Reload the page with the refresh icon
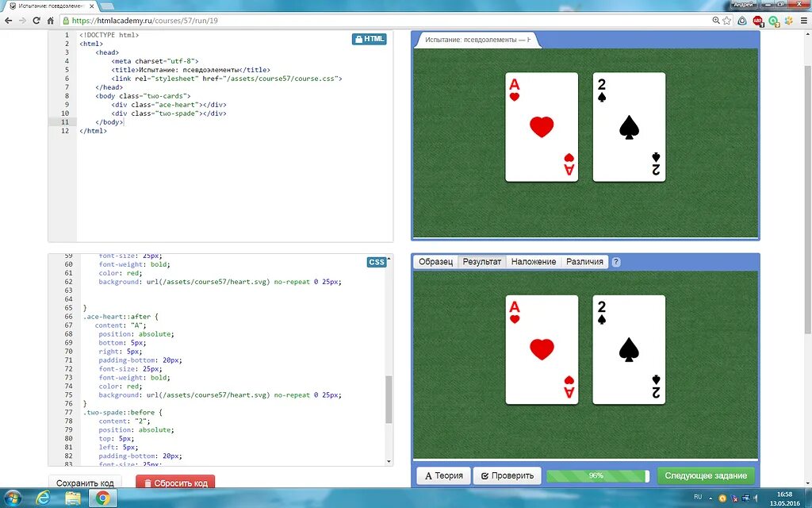 tap(36, 21)
